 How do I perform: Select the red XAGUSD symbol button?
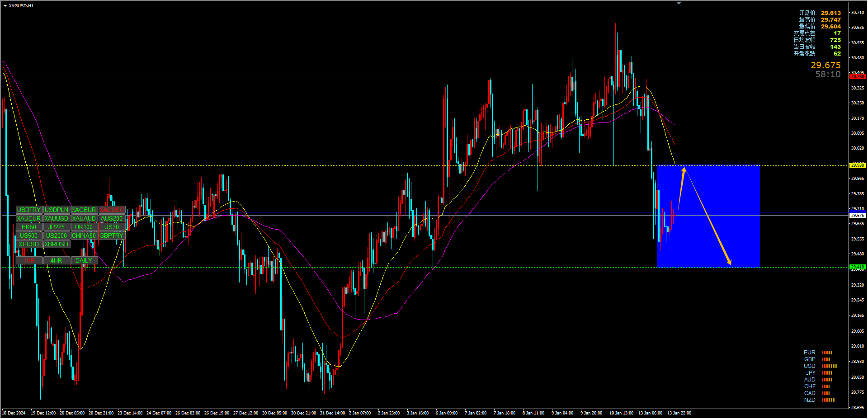point(112,210)
